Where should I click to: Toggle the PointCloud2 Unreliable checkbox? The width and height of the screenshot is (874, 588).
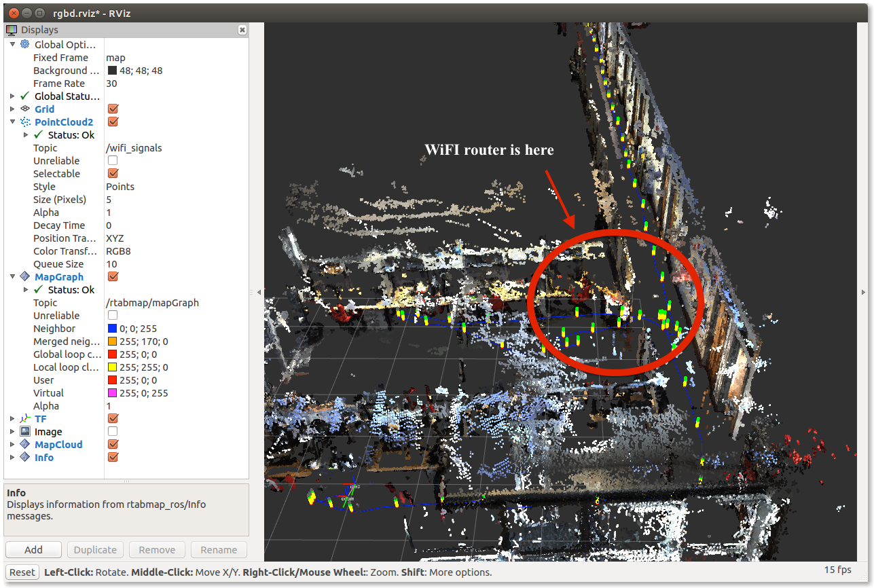click(x=113, y=161)
